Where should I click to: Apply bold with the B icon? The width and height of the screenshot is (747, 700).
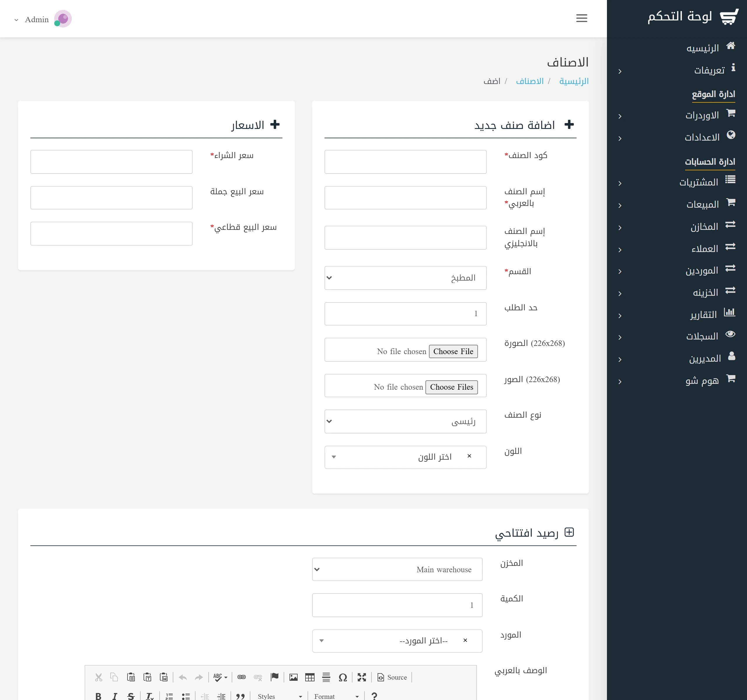98,696
